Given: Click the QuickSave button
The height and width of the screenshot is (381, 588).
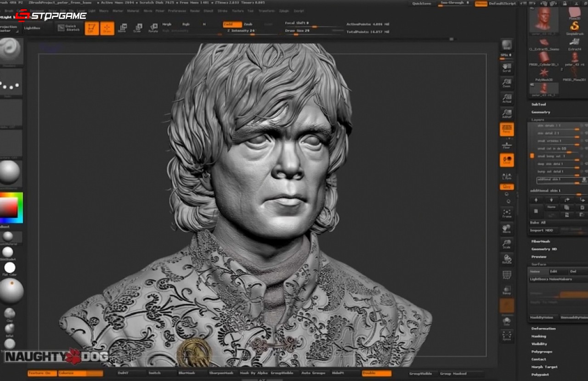Looking at the screenshot, I should (422, 3).
